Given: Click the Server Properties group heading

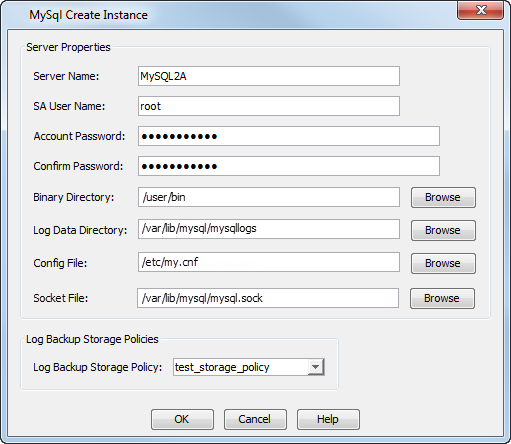Looking at the screenshot, I should (x=68, y=47).
